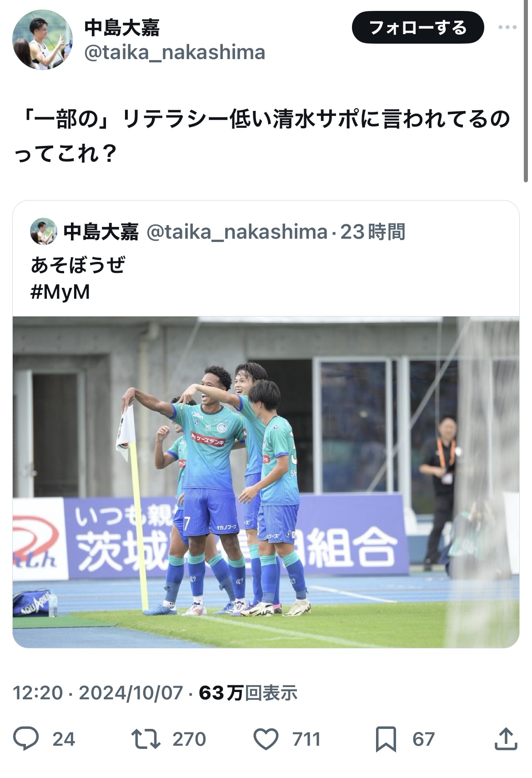Click the 270 retweet count
This screenshot has width=532, height=778.
(189, 739)
